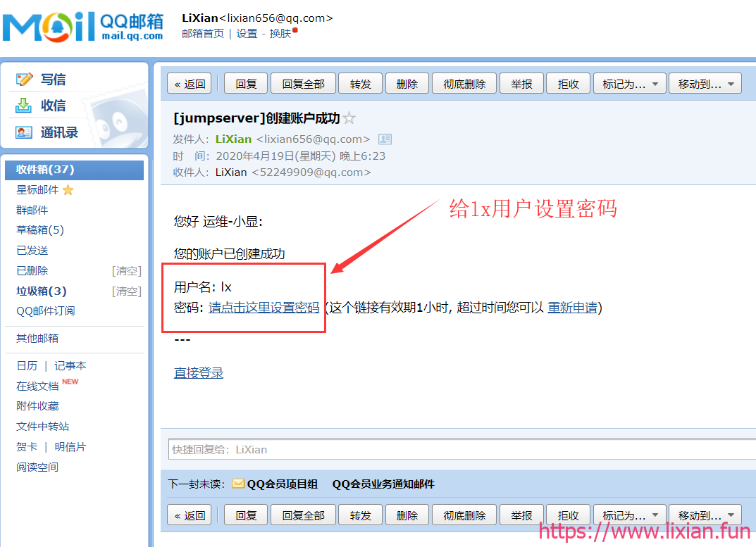The width and height of the screenshot is (756, 547).
Task: Open the bottom 移动到 dropdown
Action: [705, 515]
